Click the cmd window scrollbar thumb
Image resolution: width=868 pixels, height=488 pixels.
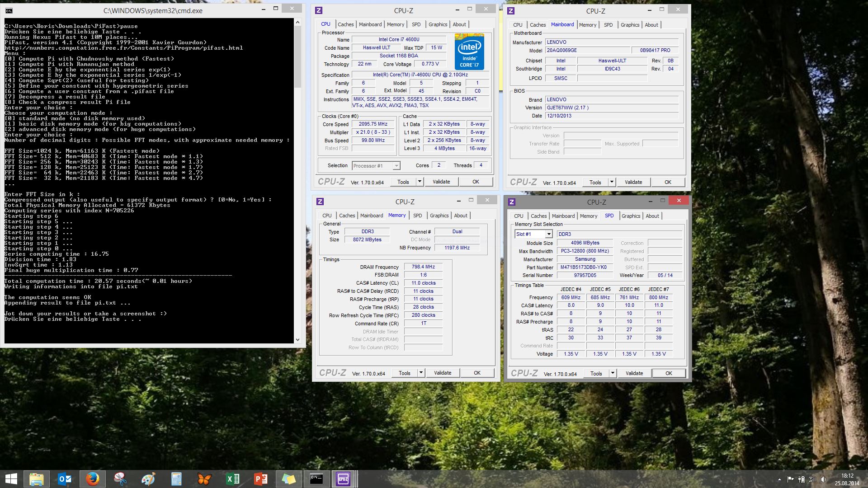[x=297, y=56]
